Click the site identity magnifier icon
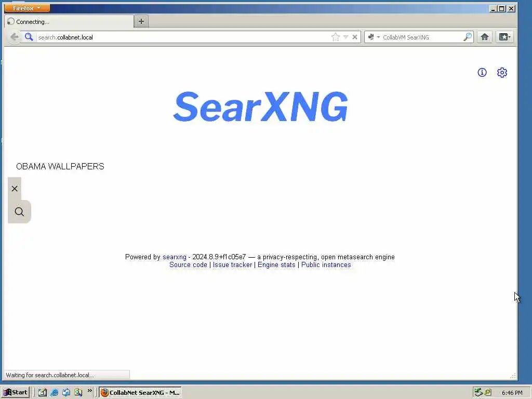Screen dimensions: 532x399 [29, 37]
